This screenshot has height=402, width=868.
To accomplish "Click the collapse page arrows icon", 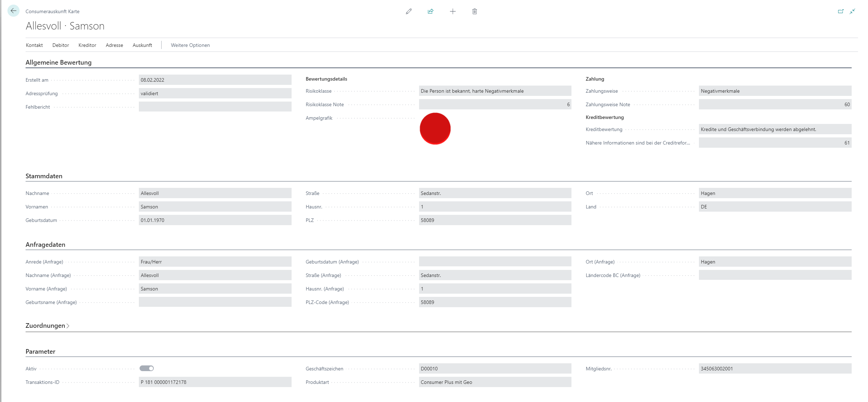I will 852,11.
